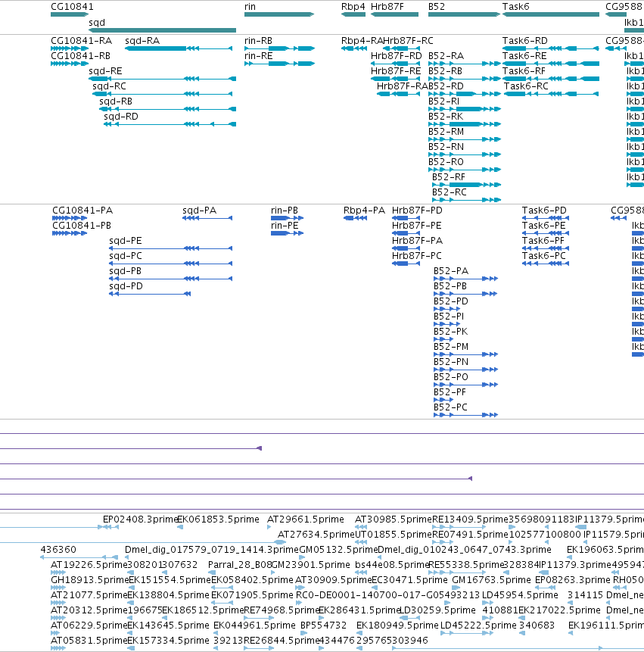The image size is (644, 652).
Task: Select transcript sqd-RC
Action: [x=162, y=94]
